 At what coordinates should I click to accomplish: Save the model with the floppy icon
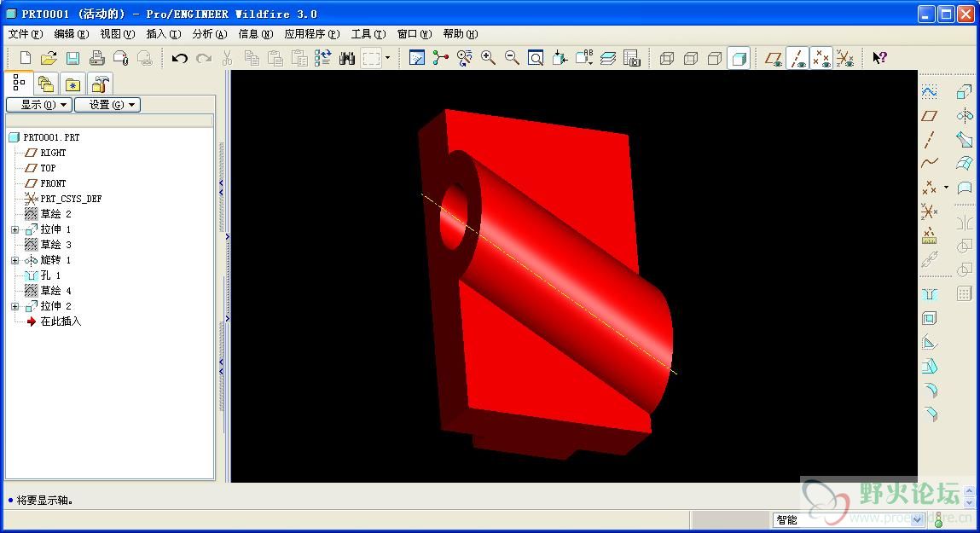pos(72,58)
